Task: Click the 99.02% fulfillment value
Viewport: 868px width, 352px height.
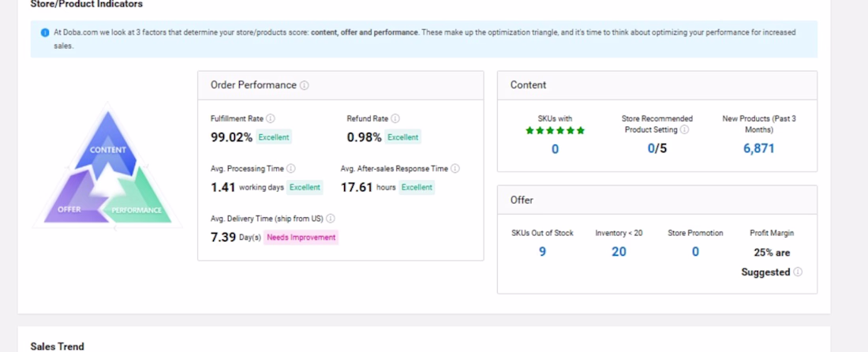Action: 231,137
